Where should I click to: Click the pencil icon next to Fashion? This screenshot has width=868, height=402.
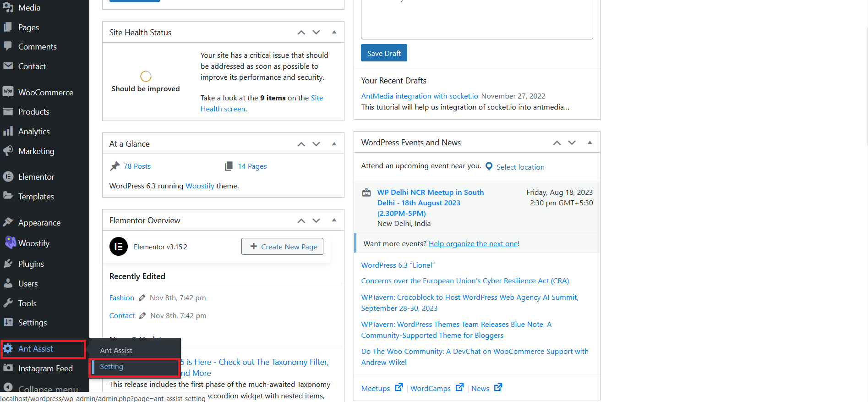point(142,298)
